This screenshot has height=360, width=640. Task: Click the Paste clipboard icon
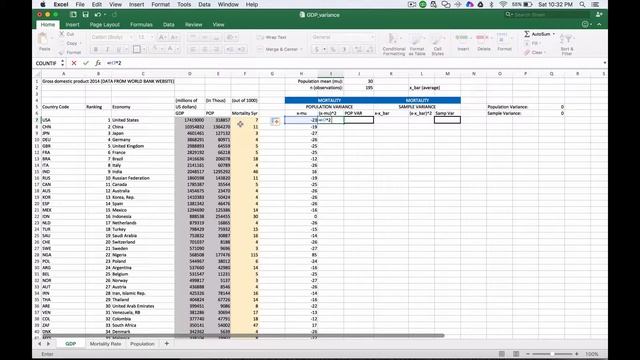pos(42,39)
